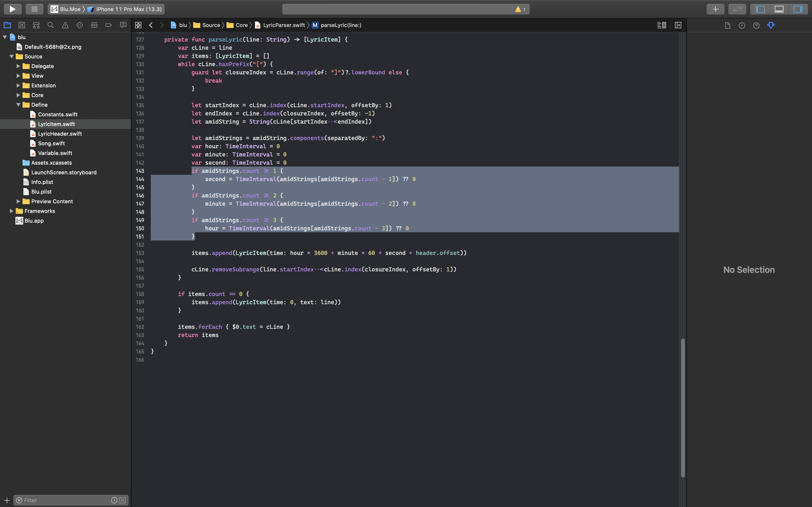Image resolution: width=812 pixels, height=507 pixels.
Task: Open the Source Control navigator
Action: click(22, 25)
